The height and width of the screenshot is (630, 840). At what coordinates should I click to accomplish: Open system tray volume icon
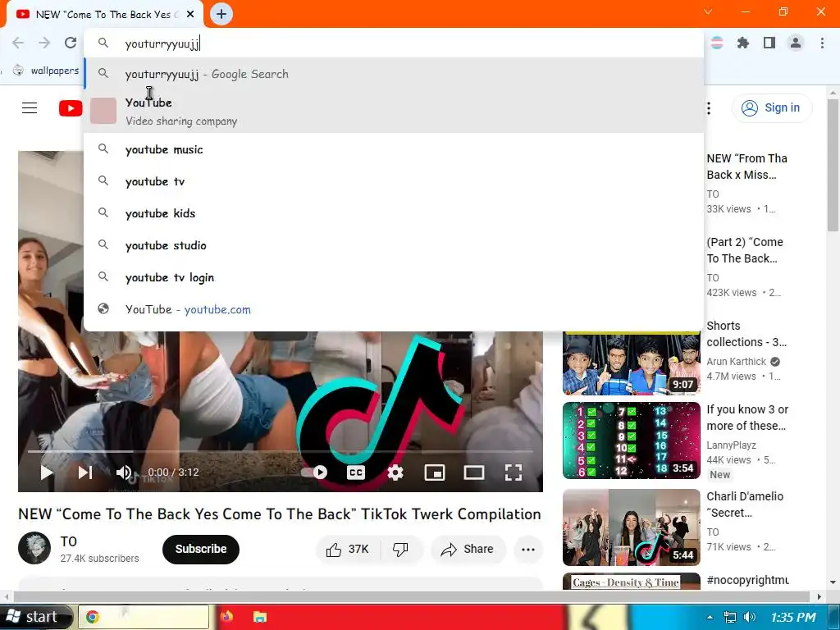pos(750,617)
